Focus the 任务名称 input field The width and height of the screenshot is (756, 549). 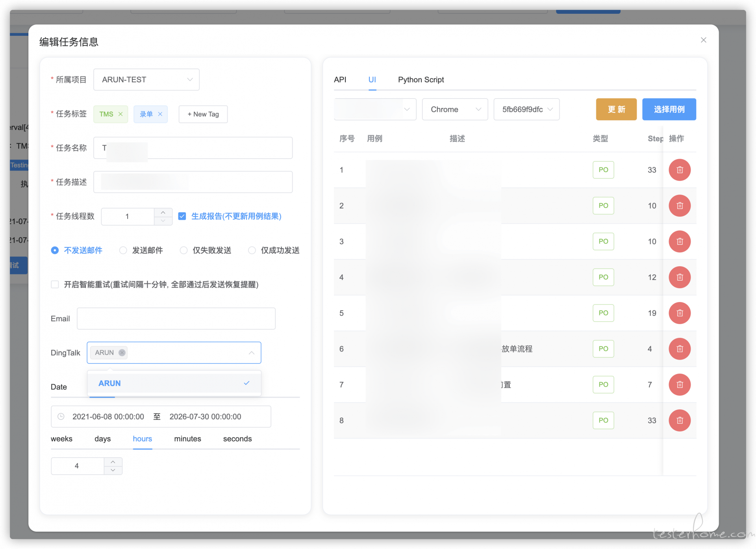193,148
